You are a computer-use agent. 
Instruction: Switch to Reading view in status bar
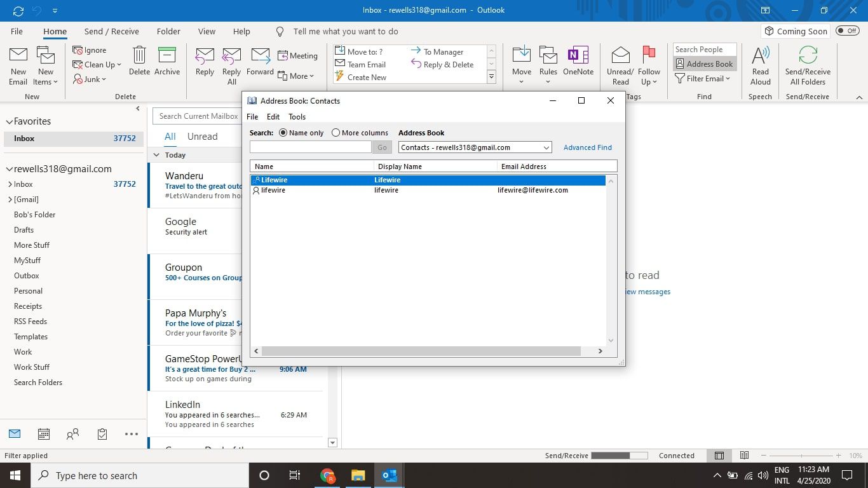point(744,456)
